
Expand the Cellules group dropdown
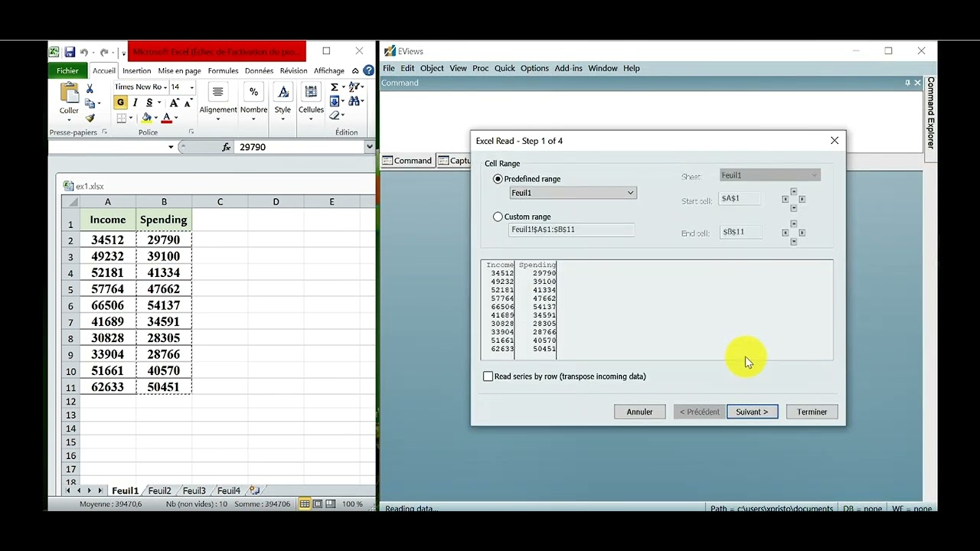click(311, 119)
